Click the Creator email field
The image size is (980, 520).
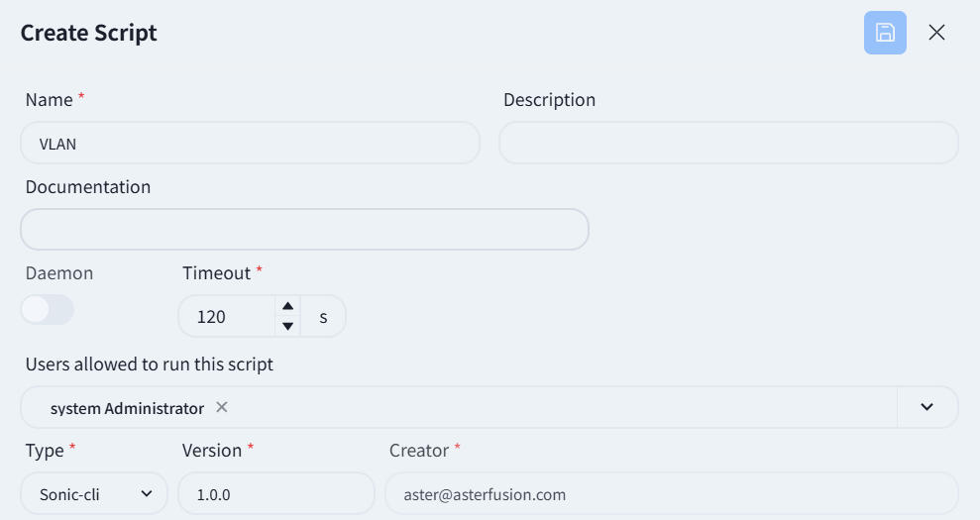click(671, 493)
